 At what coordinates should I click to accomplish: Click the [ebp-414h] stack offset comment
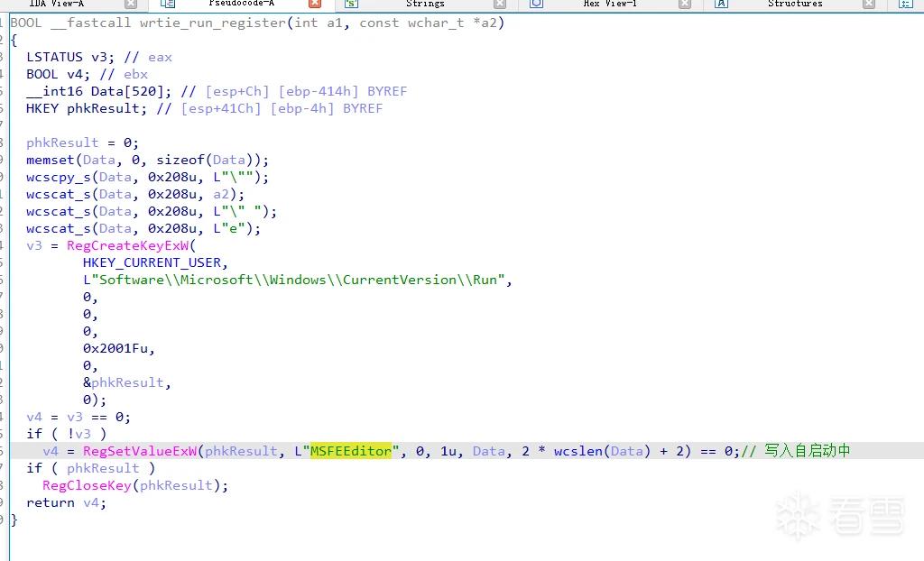319,91
